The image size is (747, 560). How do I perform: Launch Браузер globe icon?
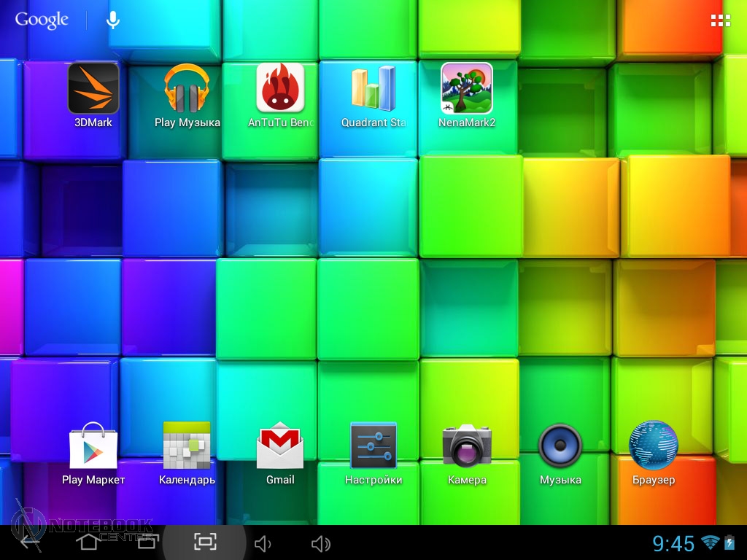pyautogui.click(x=654, y=446)
